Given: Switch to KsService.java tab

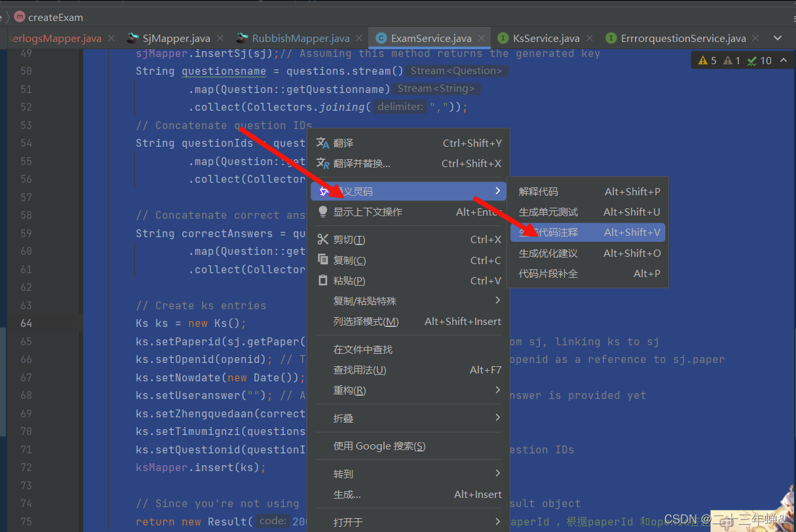Looking at the screenshot, I should [x=546, y=38].
